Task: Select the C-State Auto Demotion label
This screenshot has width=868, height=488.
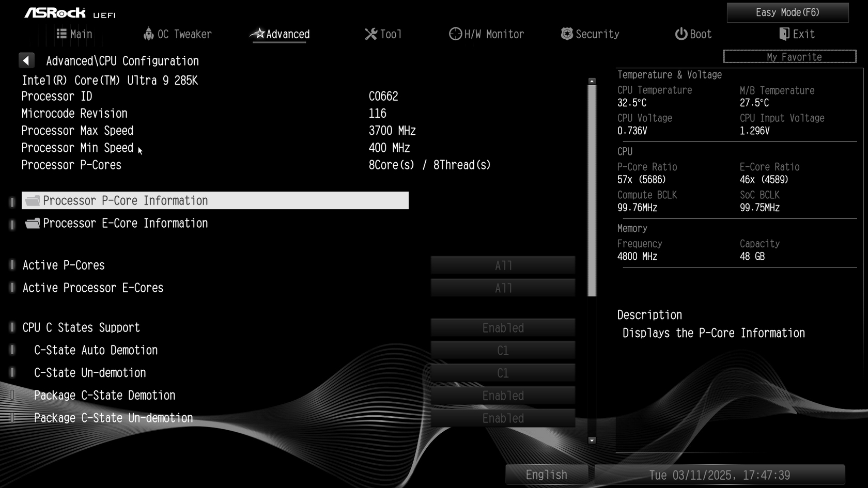Action: [x=96, y=351]
